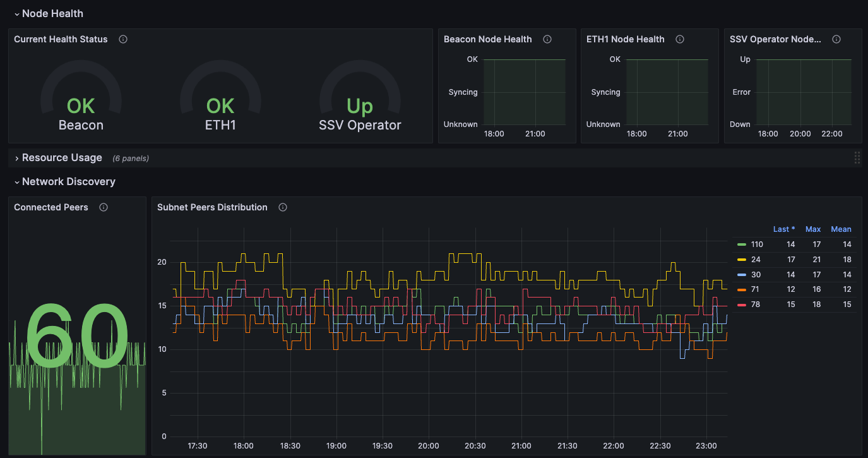Click the Error label in SSV Operator chart
This screenshot has height=458, width=868.
click(x=742, y=92)
